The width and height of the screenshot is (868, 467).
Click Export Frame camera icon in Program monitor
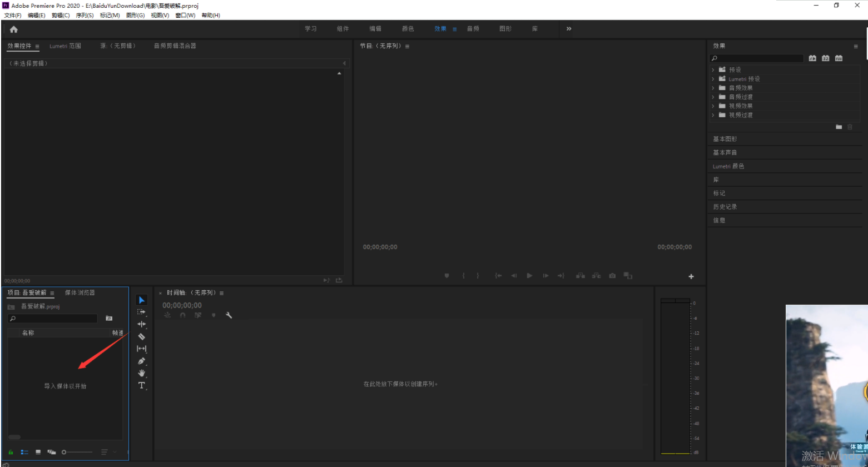[x=612, y=276]
